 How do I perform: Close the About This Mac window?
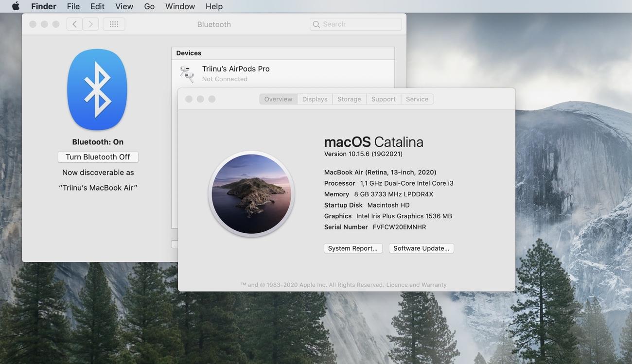[189, 99]
